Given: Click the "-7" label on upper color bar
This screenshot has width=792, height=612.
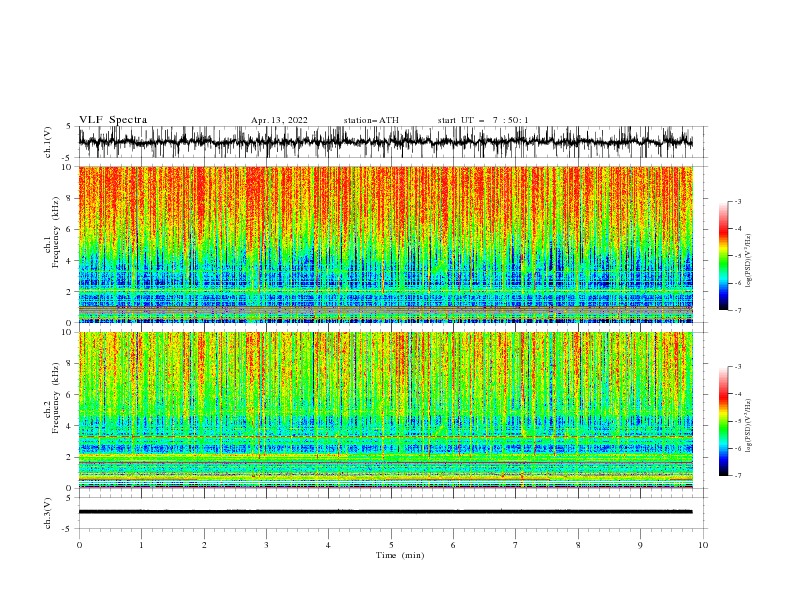Looking at the screenshot, I should pos(737,310).
